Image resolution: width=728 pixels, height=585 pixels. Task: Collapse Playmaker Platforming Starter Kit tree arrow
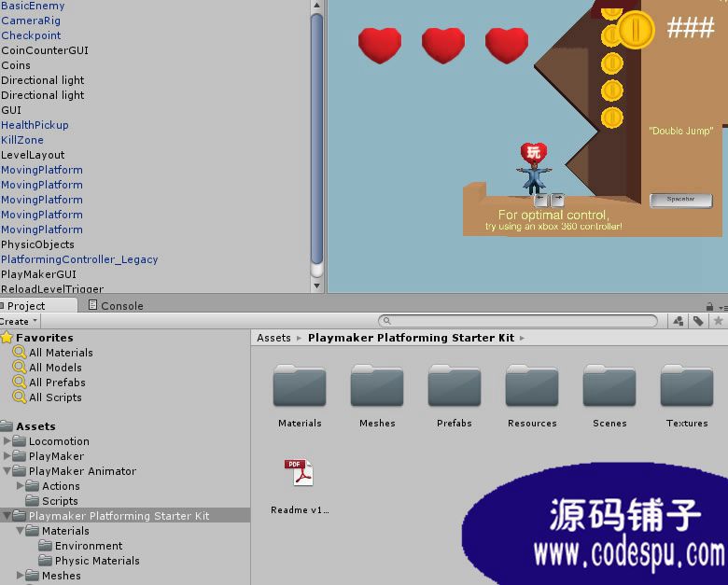click(7, 515)
